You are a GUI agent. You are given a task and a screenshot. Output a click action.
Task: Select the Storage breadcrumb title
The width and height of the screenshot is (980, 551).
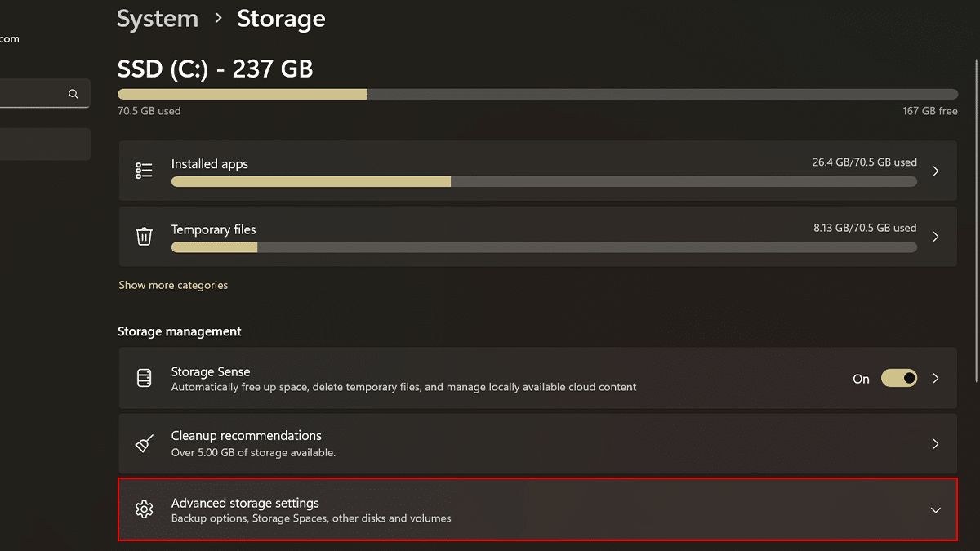281,19
